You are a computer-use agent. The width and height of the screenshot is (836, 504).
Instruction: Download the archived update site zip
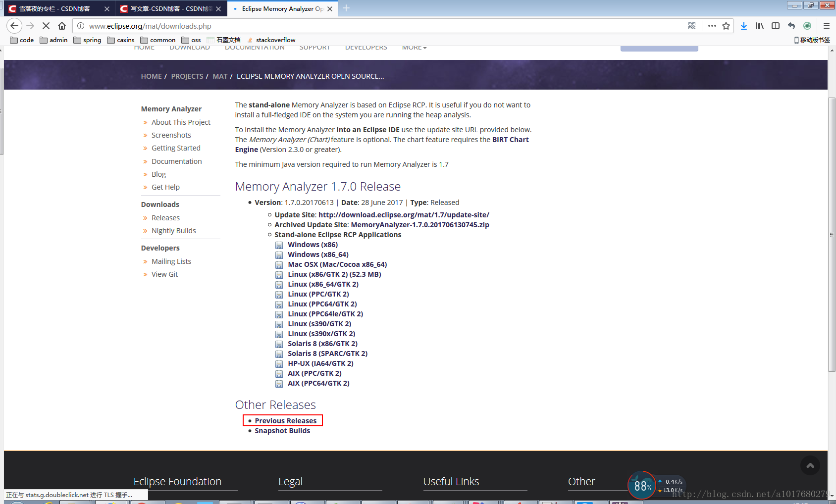(x=420, y=225)
